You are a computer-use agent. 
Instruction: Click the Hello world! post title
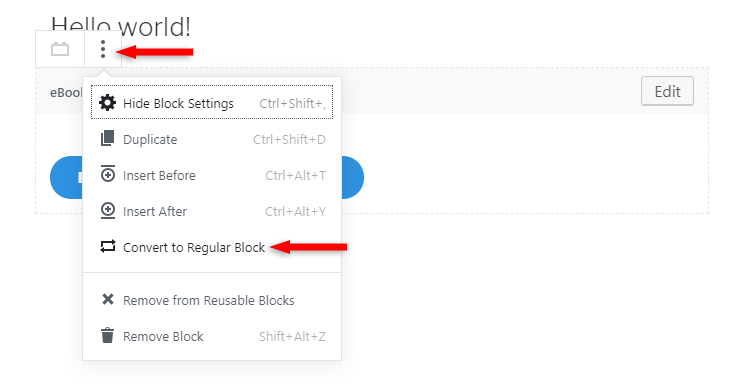point(121,26)
